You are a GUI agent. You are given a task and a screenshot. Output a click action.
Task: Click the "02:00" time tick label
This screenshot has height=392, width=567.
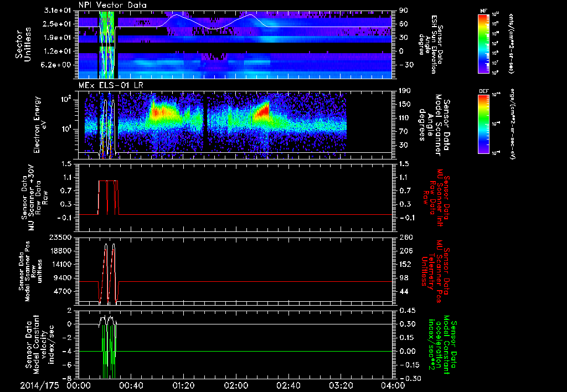click(236, 385)
